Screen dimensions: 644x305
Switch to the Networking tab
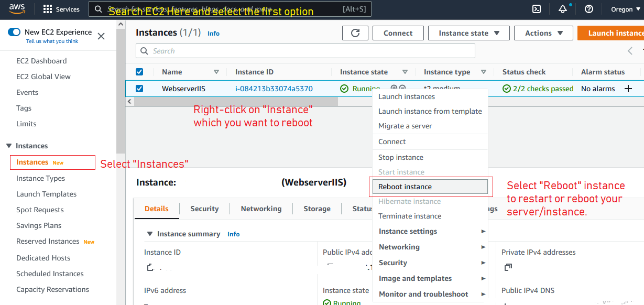coord(261,209)
